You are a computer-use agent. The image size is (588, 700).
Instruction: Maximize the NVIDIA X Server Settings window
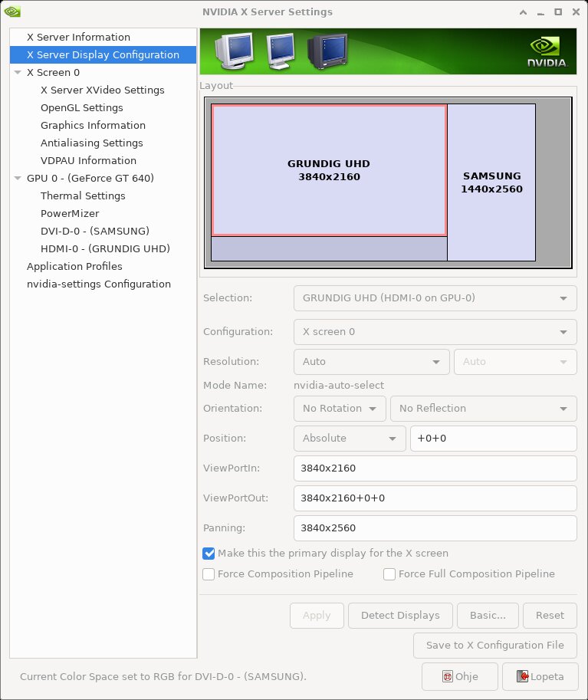[558, 12]
